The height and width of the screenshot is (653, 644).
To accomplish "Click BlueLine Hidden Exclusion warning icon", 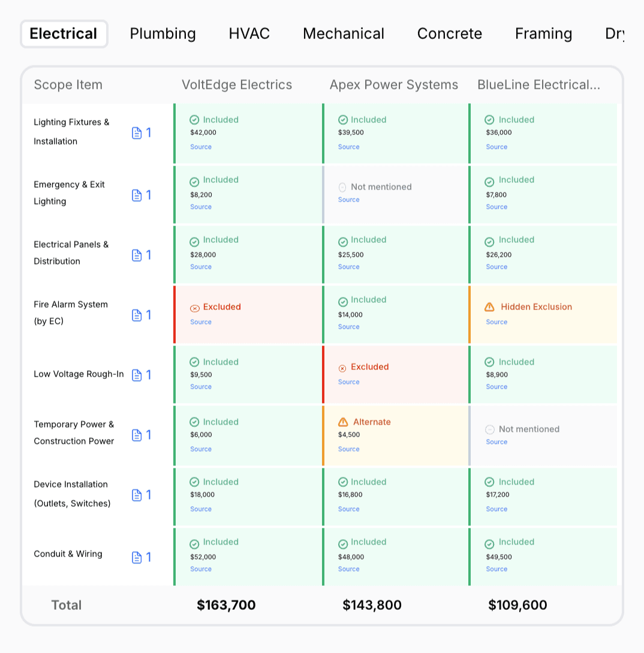I will click(489, 307).
